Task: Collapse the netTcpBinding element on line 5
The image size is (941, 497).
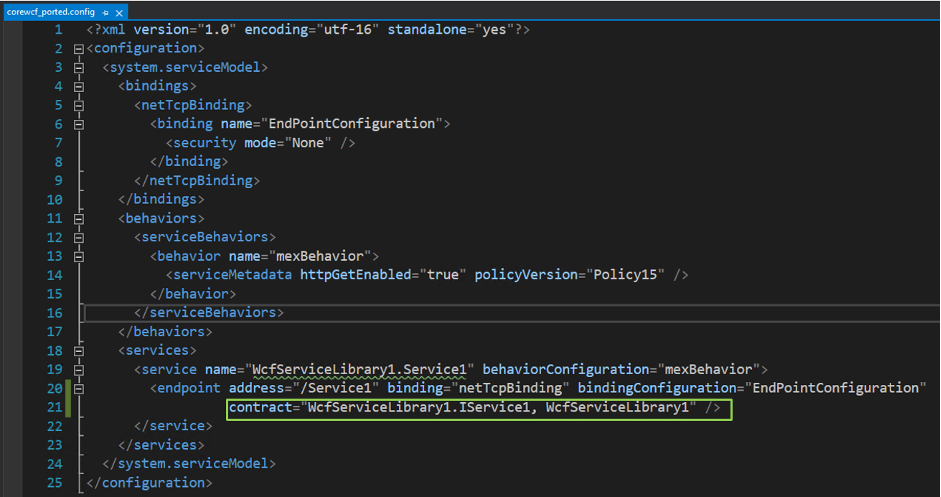Action: pyautogui.click(x=79, y=105)
